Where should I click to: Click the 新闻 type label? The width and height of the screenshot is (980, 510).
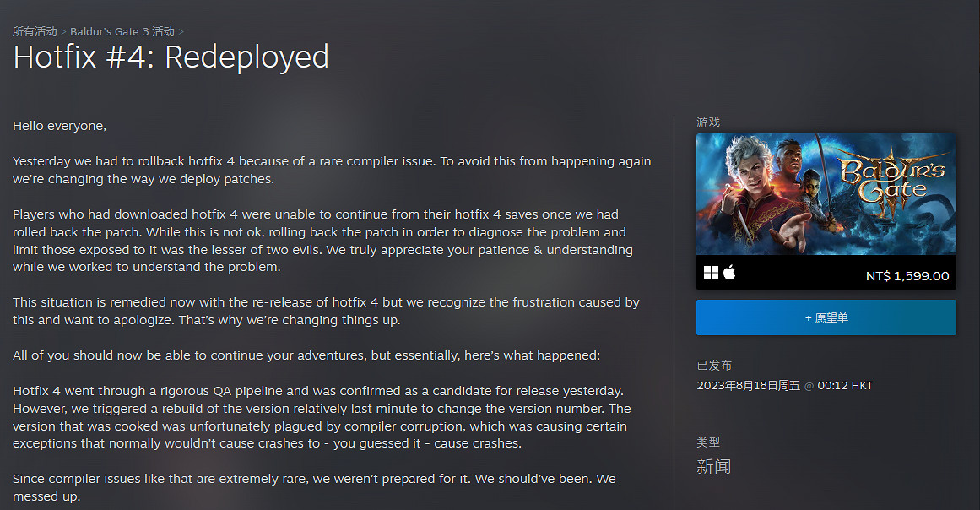pyautogui.click(x=713, y=466)
